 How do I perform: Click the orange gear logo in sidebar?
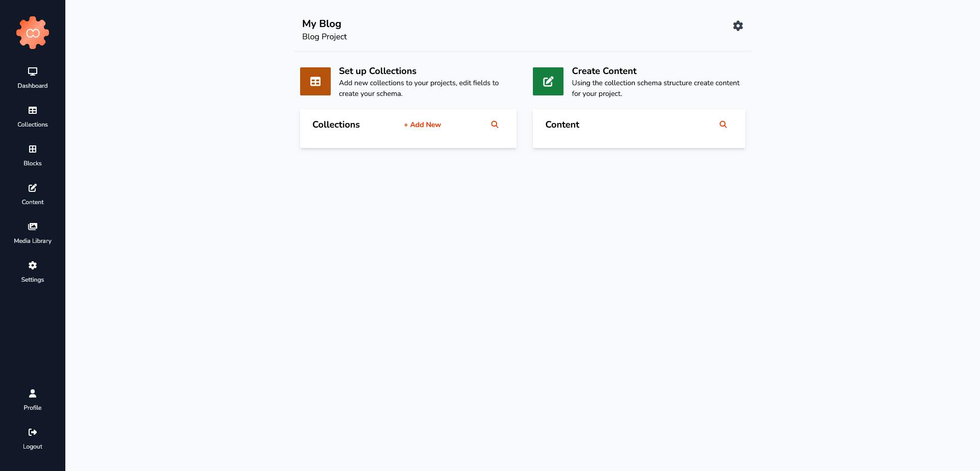click(33, 33)
